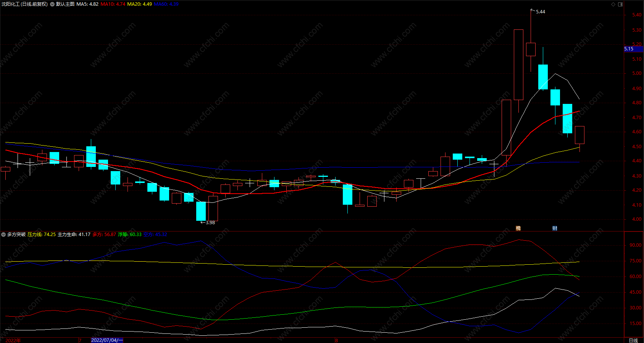Click the 主力生命: 41.17 indicator label
This screenshot has width=644, height=343.
74,235
